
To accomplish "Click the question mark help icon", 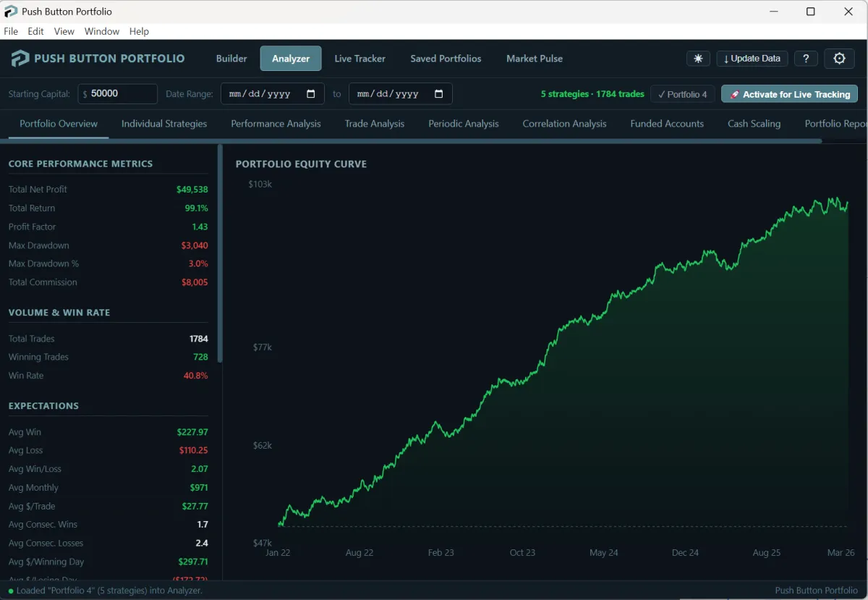I will click(806, 59).
